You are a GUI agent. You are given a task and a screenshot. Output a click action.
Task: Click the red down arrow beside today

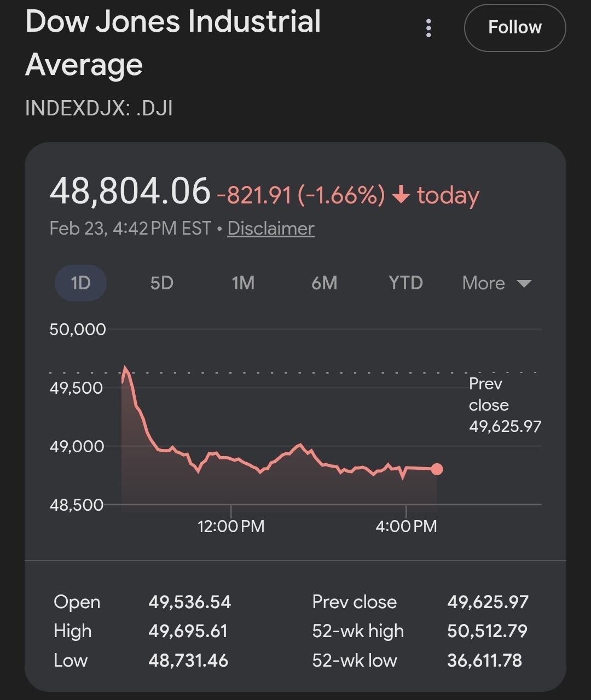point(401,195)
